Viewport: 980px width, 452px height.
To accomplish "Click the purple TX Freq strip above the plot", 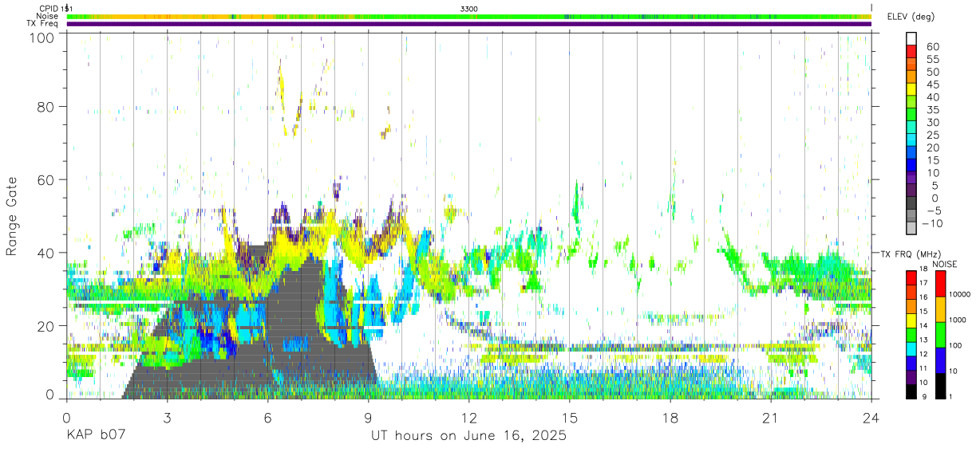I will pos(468,24).
